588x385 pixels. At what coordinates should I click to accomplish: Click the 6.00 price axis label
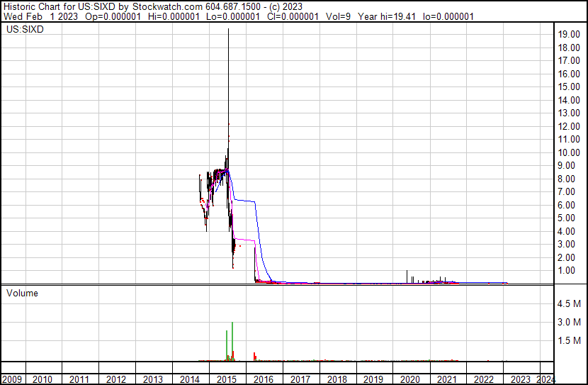click(x=566, y=205)
